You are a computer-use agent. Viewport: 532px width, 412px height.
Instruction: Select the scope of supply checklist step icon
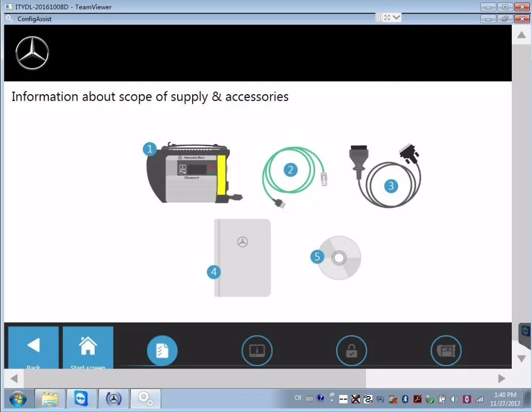click(x=162, y=351)
